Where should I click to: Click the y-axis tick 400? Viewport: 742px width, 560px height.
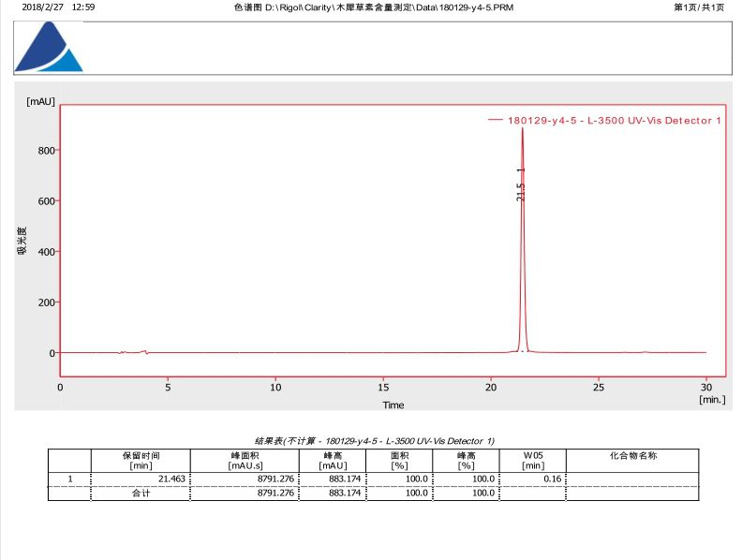(x=46, y=252)
